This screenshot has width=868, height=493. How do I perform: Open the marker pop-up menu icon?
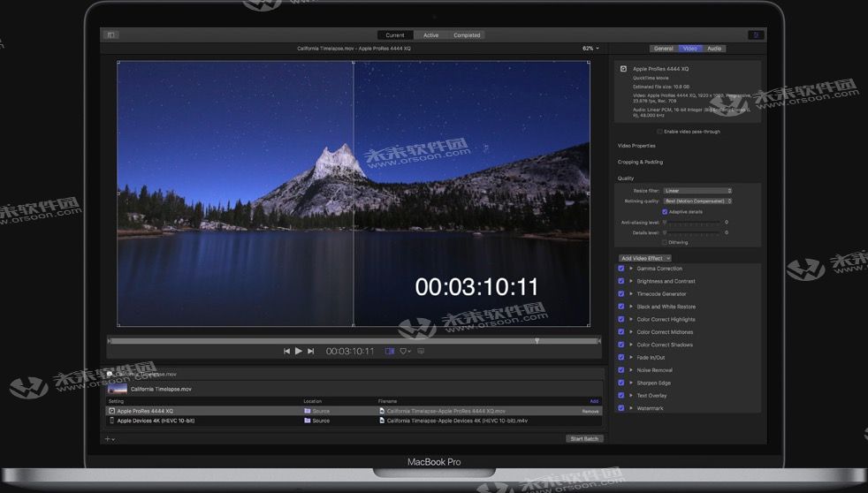pos(405,351)
